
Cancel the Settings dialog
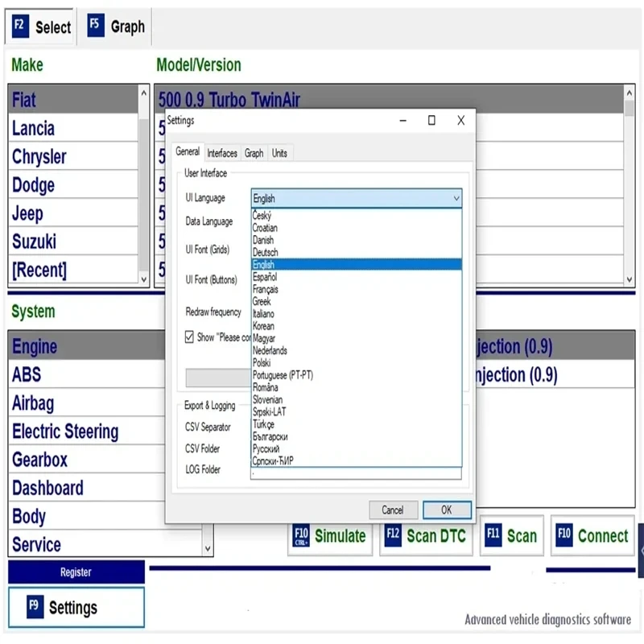coord(393,510)
